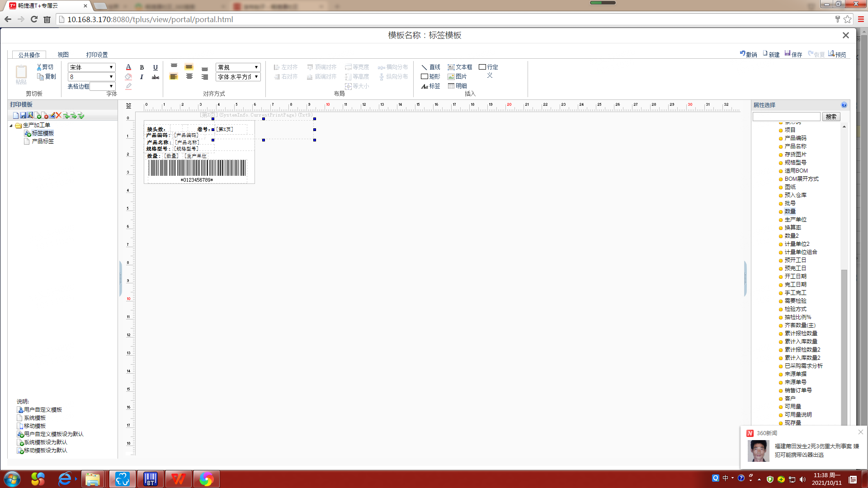Image resolution: width=868 pixels, height=488 pixels.
Task: Open the background fill color tool
Action: (x=128, y=77)
